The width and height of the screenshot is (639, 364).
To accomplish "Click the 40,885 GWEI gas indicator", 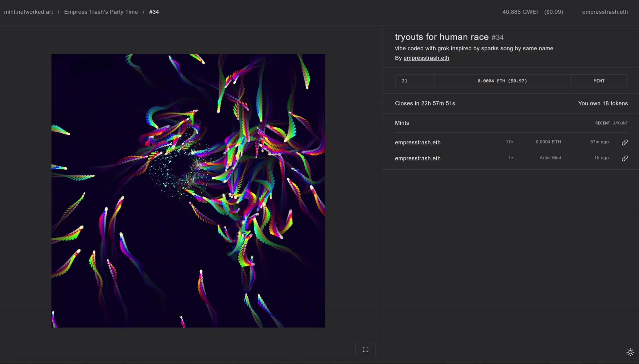I will 520,12.
